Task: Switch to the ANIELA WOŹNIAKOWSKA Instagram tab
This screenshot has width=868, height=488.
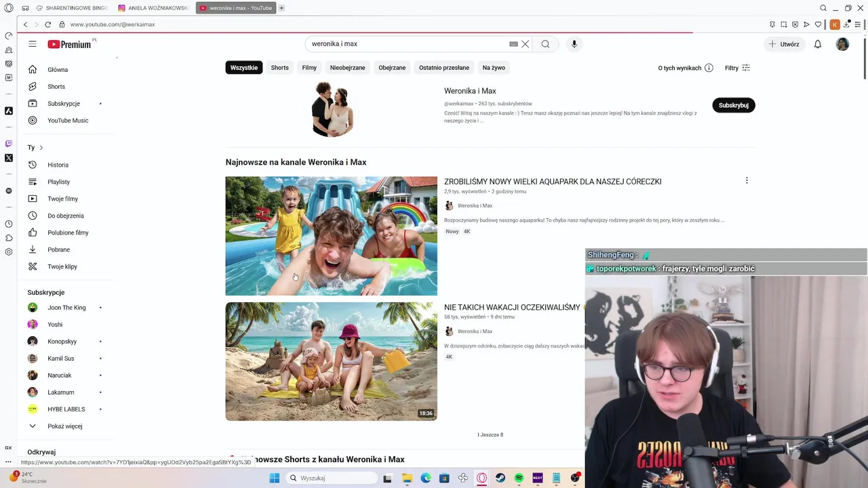Action: [x=154, y=8]
